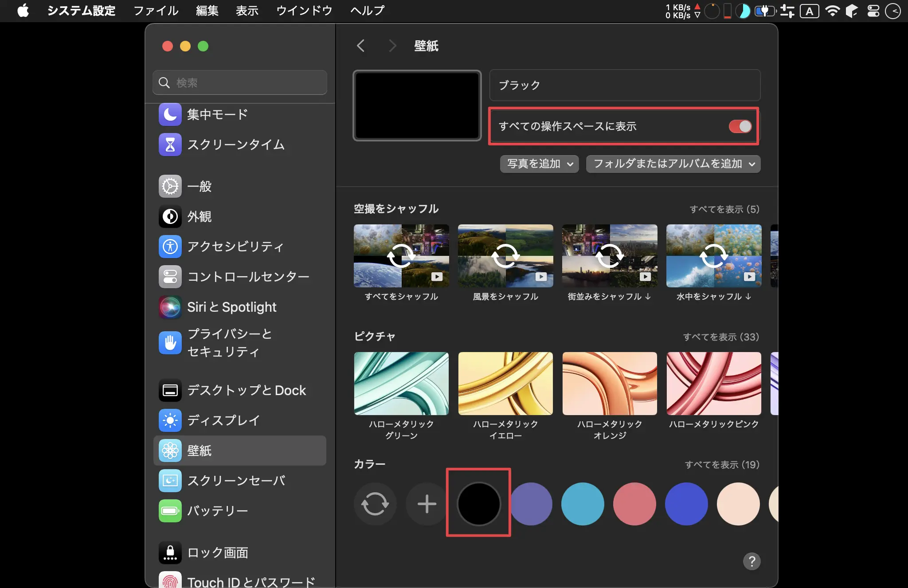
Task: Click the 一般 gear icon
Action: pos(170,186)
